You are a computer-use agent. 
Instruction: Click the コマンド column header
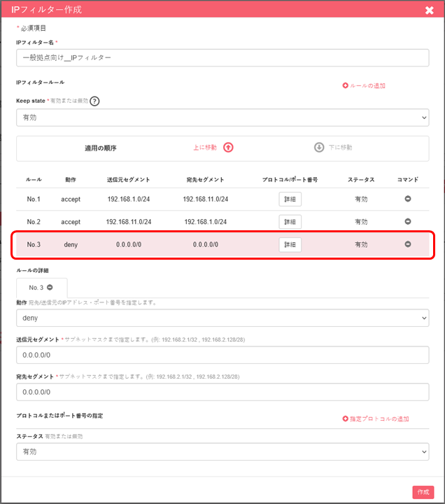(x=408, y=180)
